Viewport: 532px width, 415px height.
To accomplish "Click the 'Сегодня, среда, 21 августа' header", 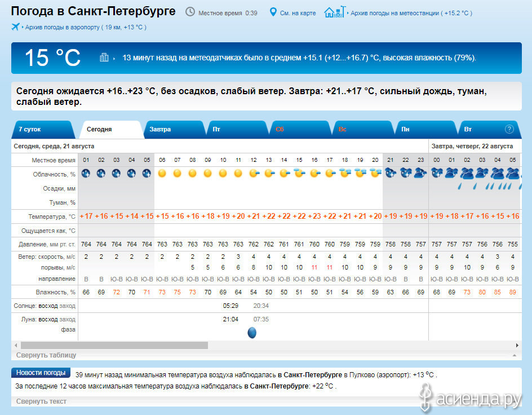I will (54, 146).
